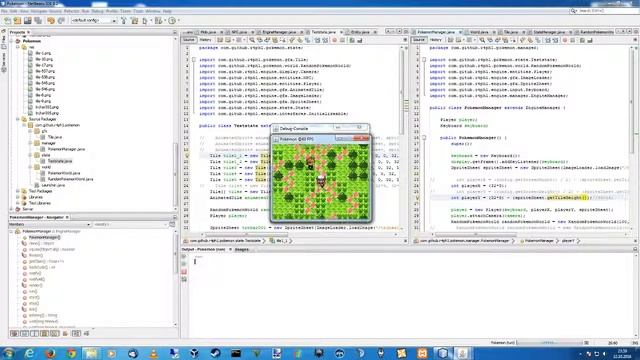Click the red stop macro icon in left editor
This screenshot has width=640, height=360.
pyautogui.click(x=335, y=40)
